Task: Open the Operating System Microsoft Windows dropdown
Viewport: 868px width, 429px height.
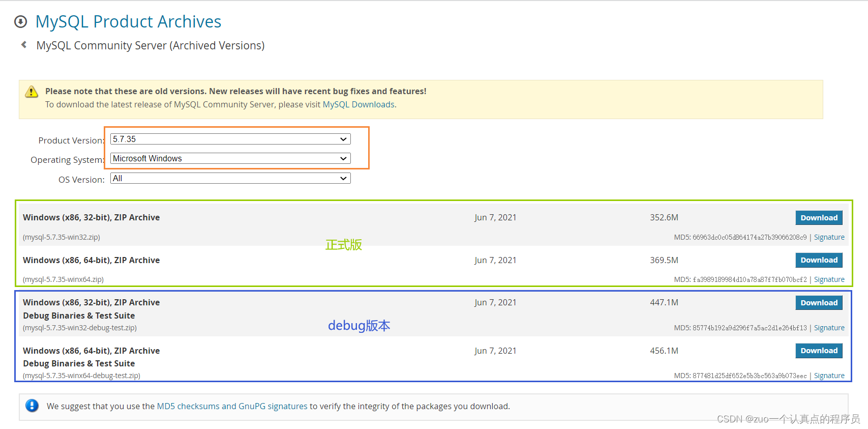Action: tap(230, 158)
